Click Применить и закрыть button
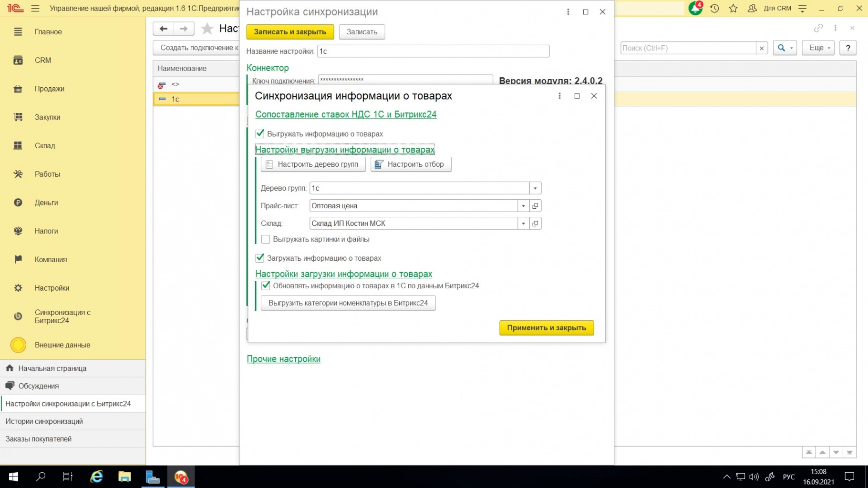868x488 pixels. pos(546,328)
